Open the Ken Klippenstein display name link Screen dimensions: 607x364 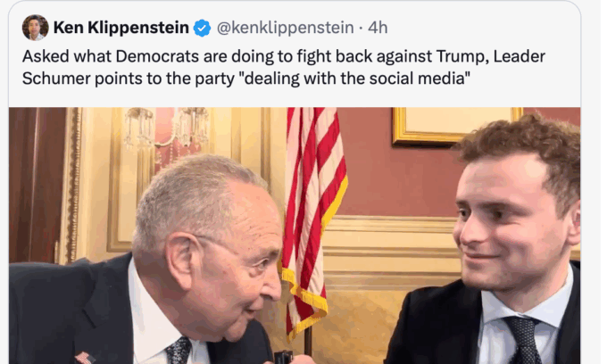(x=121, y=28)
